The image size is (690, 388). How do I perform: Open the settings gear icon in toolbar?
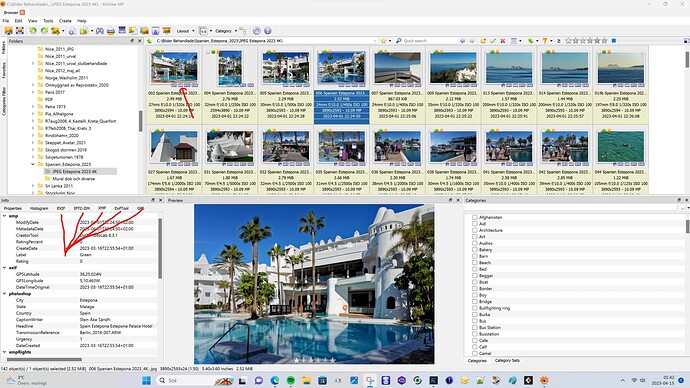257,31
